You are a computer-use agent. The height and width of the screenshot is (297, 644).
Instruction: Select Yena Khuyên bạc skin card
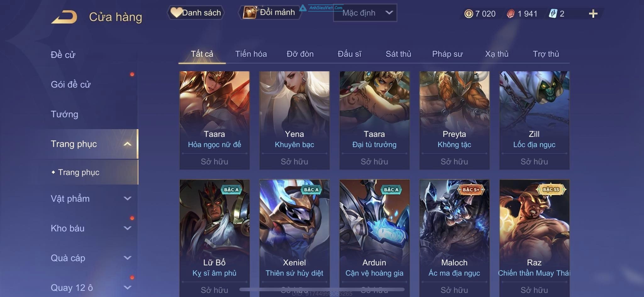click(x=294, y=121)
